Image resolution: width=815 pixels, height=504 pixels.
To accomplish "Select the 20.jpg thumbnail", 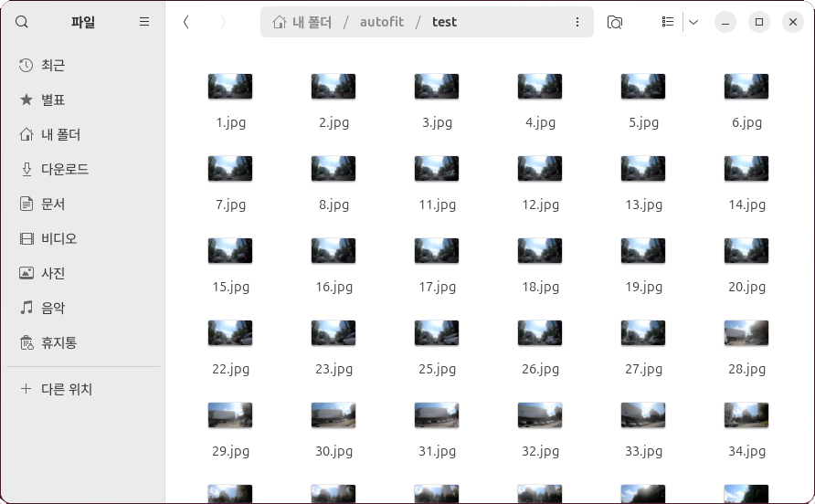I will coord(746,250).
